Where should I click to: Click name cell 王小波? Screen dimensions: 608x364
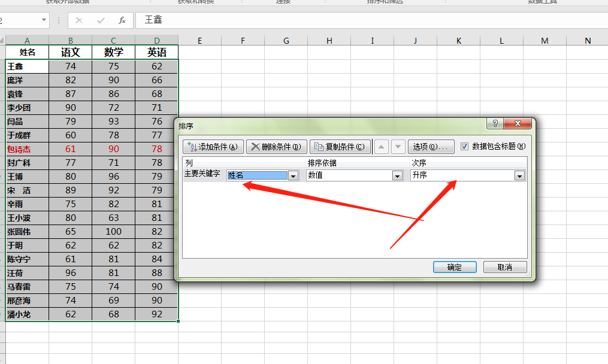coord(27,218)
